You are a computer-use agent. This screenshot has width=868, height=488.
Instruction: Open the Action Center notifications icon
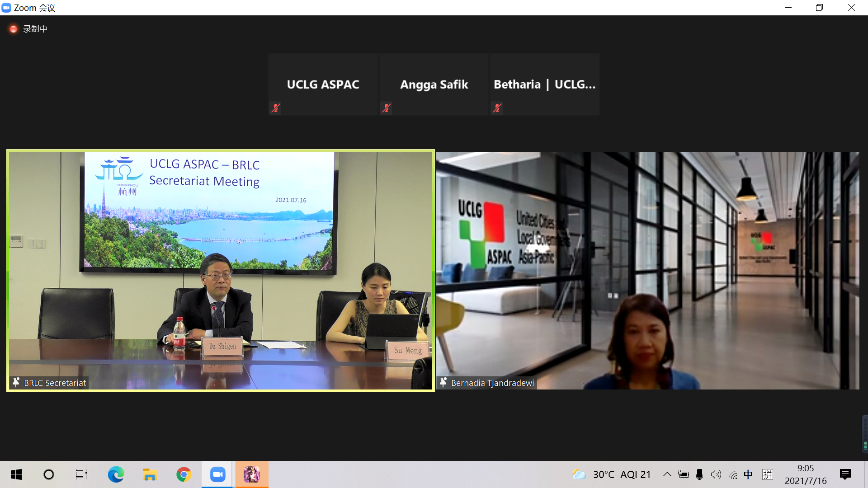845,474
